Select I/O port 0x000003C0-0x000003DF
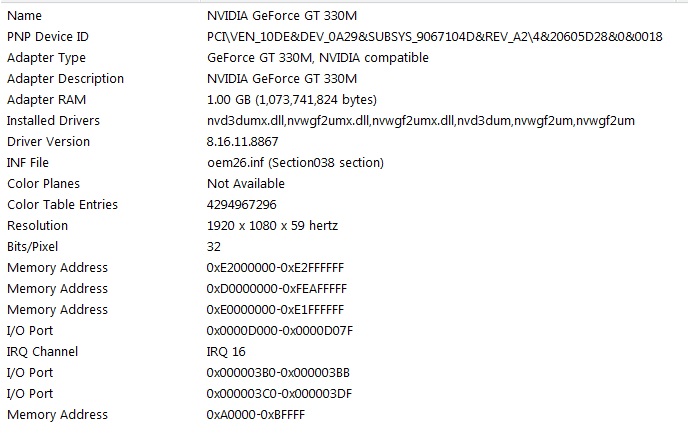 pos(279,394)
